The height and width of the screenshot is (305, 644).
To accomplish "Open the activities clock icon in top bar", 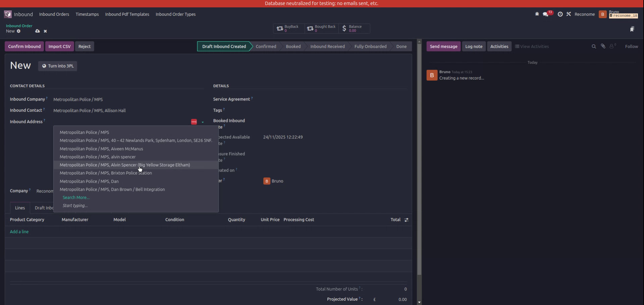I will pyautogui.click(x=560, y=14).
